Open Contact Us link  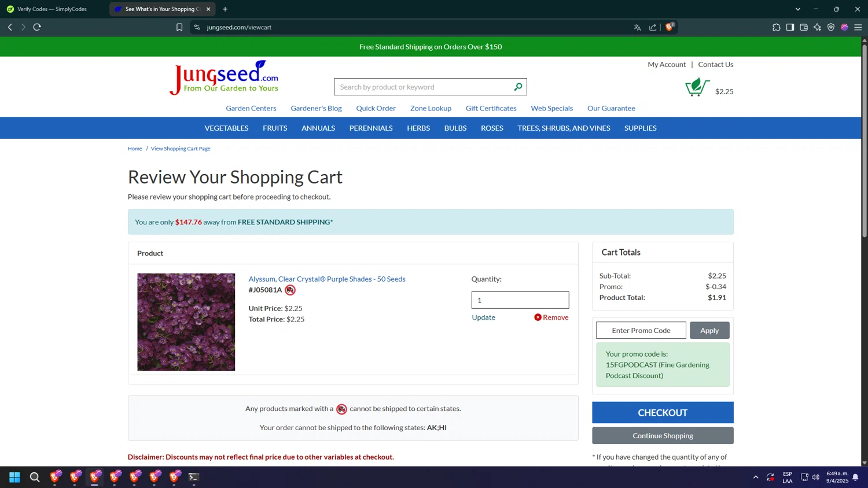pyautogui.click(x=716, y=64)
